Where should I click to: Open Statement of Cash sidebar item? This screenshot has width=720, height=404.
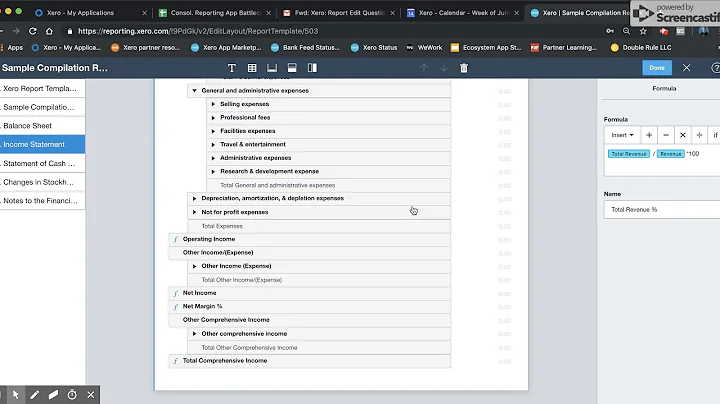point(42,163)
